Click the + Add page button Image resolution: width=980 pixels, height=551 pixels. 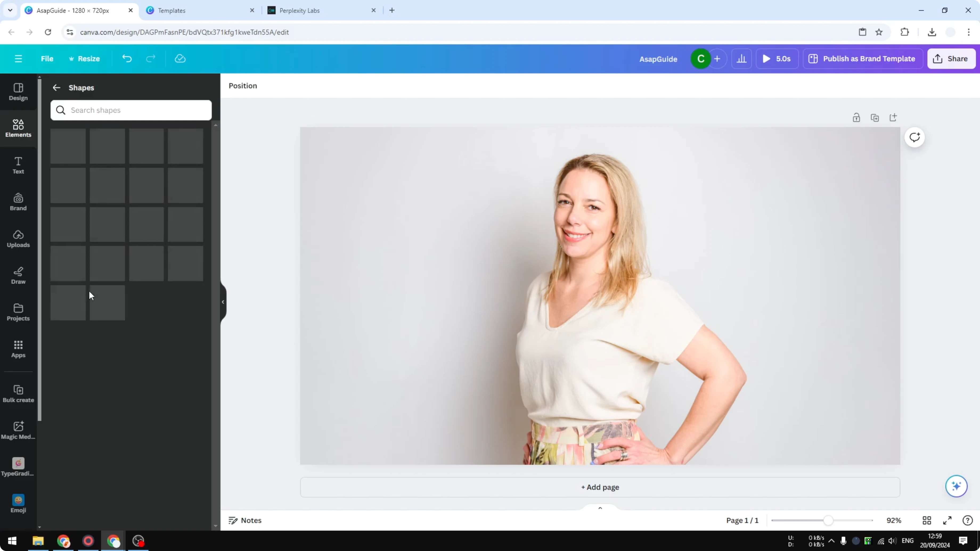click(x=600, y=487)
